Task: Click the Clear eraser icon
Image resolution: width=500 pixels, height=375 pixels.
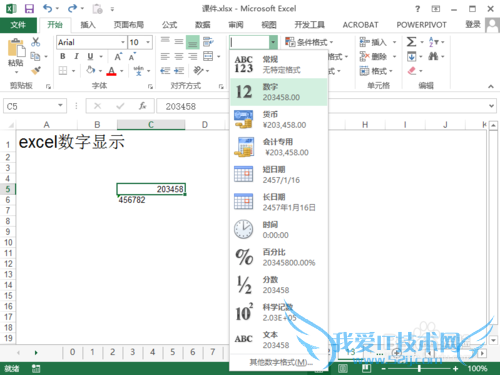Action: pyautogui.click(x=412, y=71)
